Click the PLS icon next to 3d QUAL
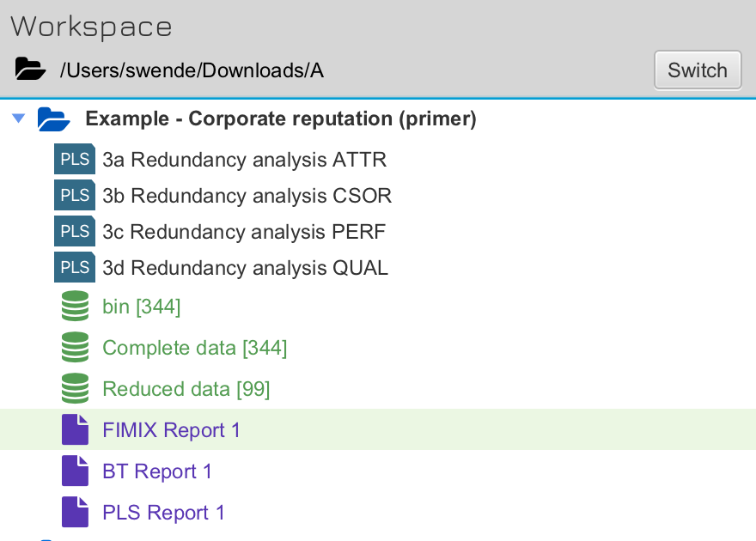This screenshot has width=756, height=541. coord(75,268)
